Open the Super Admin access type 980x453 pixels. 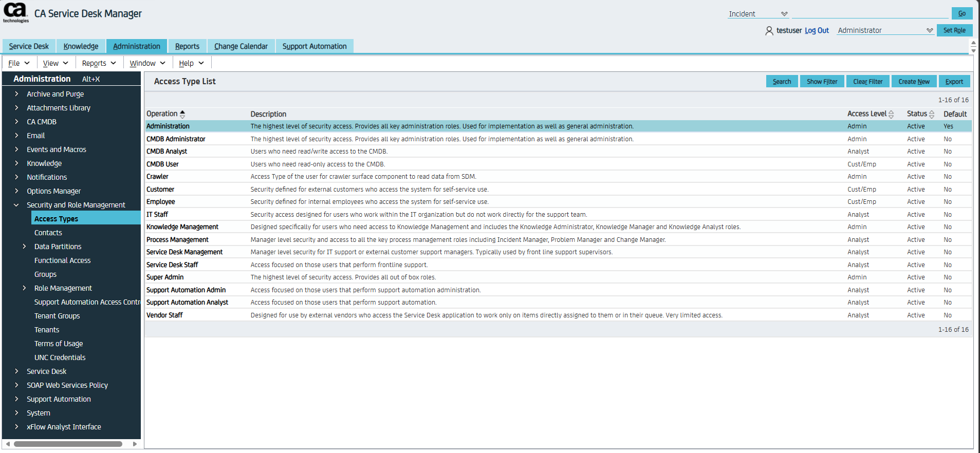point(165,277)
